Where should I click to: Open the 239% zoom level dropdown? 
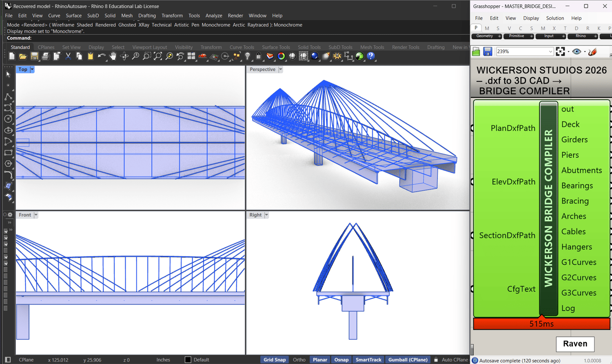point(550,52)
